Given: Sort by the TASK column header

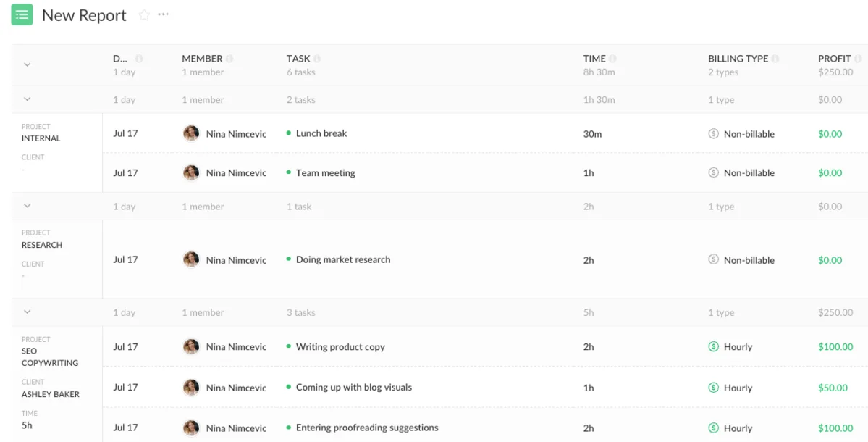Looking at the screenshot, I should [298, 59].
